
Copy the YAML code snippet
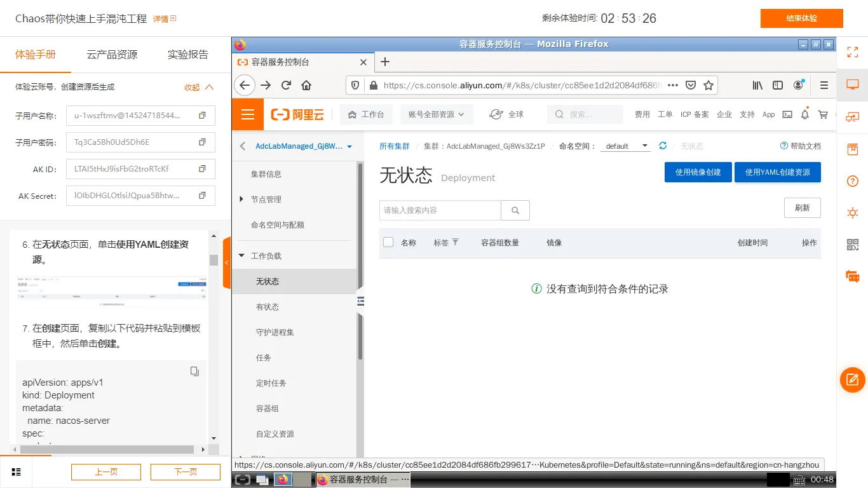[x=194, y=371]
